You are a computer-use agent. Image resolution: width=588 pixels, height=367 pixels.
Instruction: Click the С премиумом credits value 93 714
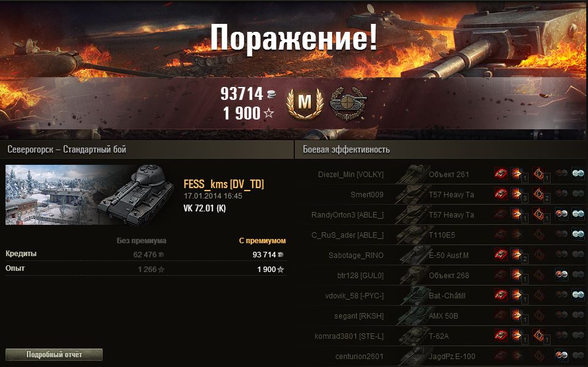click(x=264, y=255)
